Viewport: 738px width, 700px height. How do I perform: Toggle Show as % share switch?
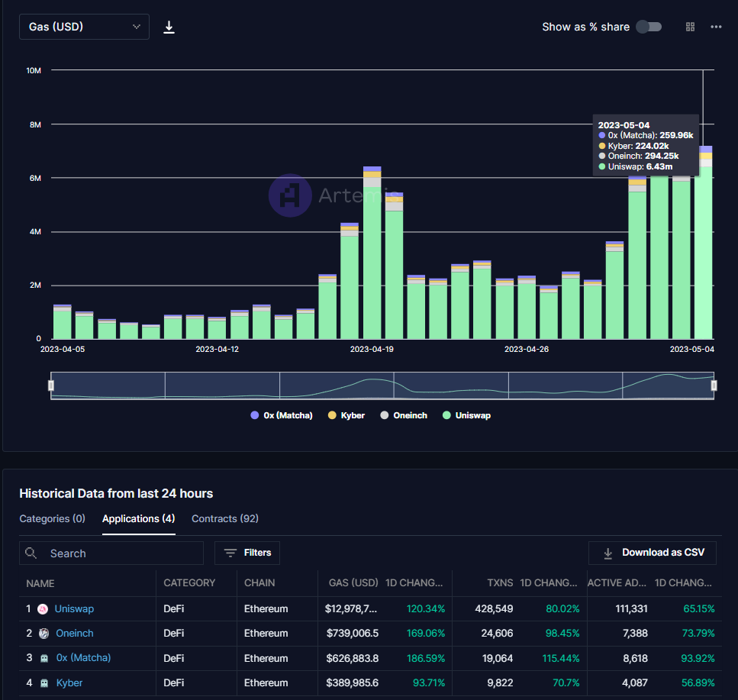[x=649, y=27]
